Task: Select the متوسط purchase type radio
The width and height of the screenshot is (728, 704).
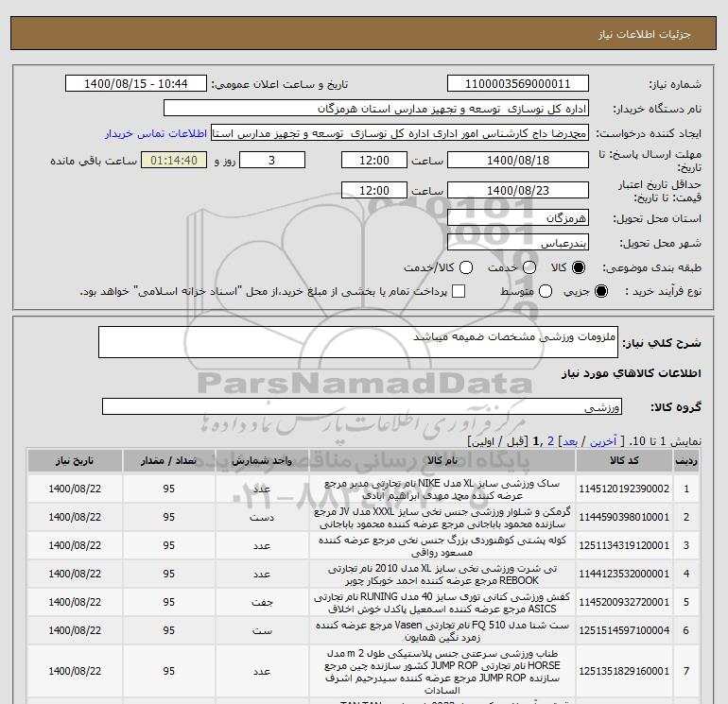Action: pos(546,291)
